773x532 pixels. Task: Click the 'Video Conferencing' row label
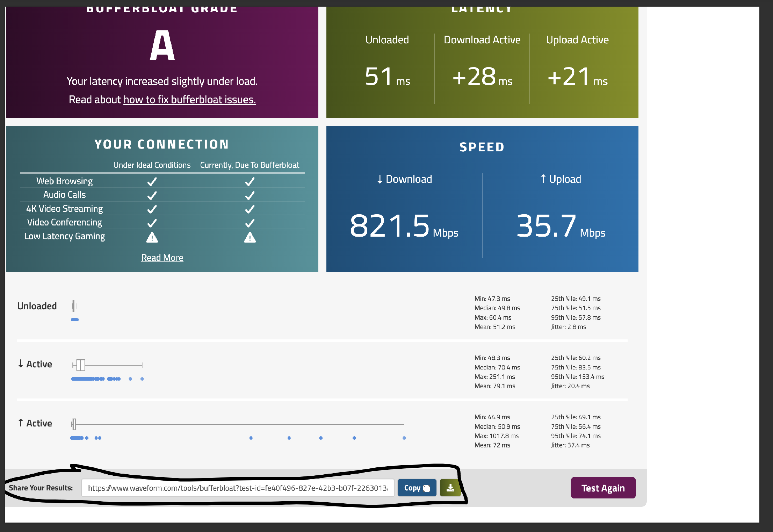pyautogui.click(x=65, y=222)
